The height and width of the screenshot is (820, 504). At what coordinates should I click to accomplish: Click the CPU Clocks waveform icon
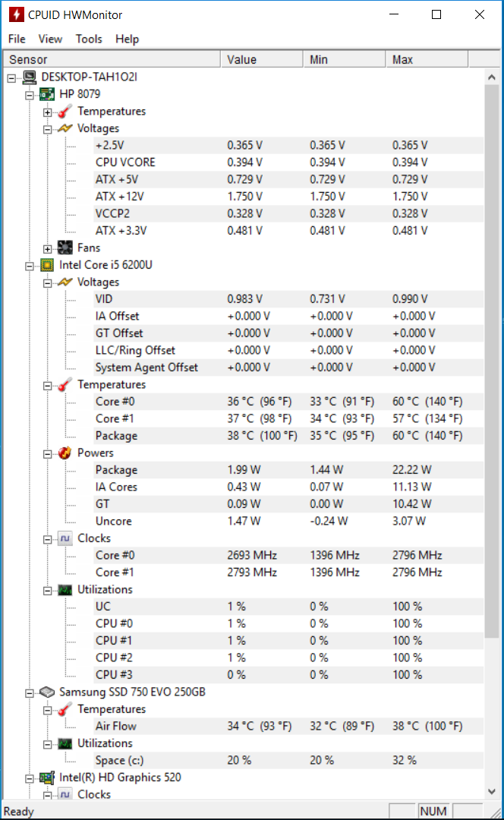(65, 538)
